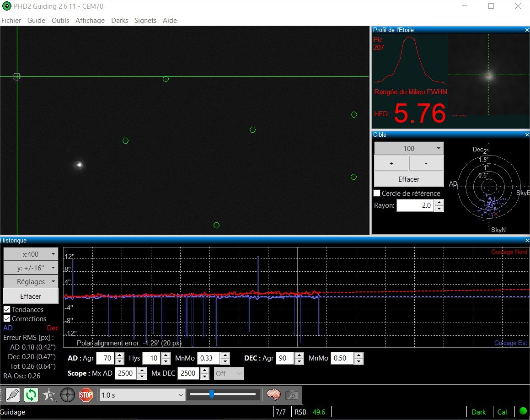The height and width of the screenshot is (420, 530).
Task: Uncheck the Tendances checkbox
Action: click(x=7, y=309)
